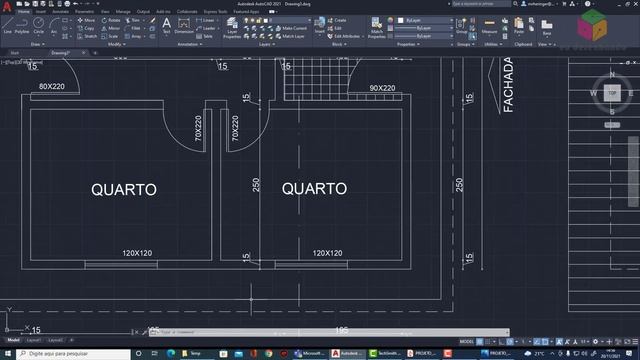
Task: Activate the Rotate command
Action: point(111,20)
